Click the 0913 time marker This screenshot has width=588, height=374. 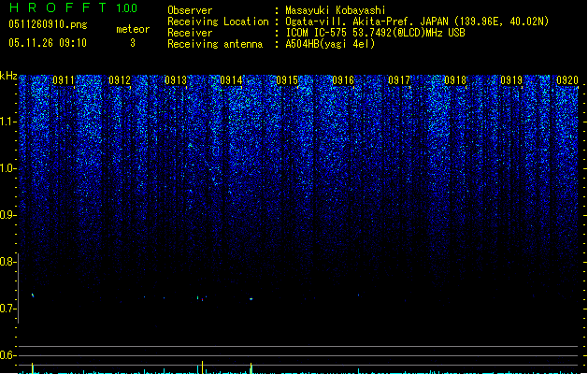[x=176, y=80]
